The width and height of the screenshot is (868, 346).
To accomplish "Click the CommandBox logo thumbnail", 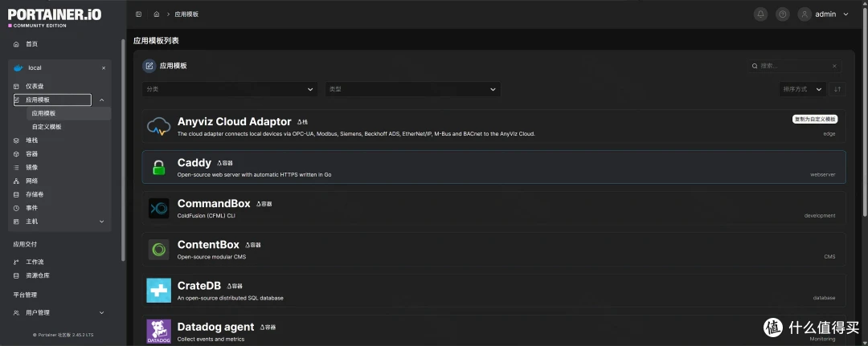I will click(159, 209).
